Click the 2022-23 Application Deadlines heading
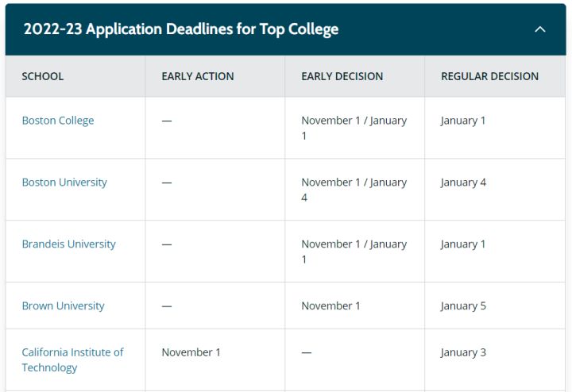 pos(181,29)
